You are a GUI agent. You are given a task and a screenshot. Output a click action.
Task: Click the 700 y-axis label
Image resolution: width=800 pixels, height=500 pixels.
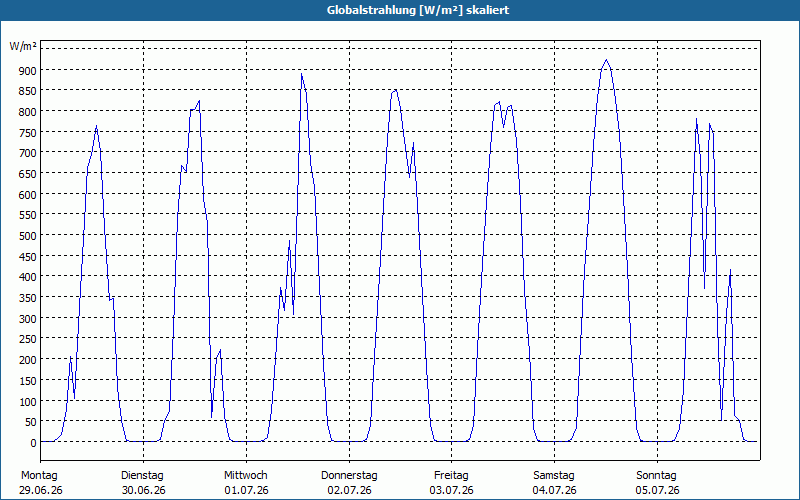pyautogui.click(x=28, y=153)
